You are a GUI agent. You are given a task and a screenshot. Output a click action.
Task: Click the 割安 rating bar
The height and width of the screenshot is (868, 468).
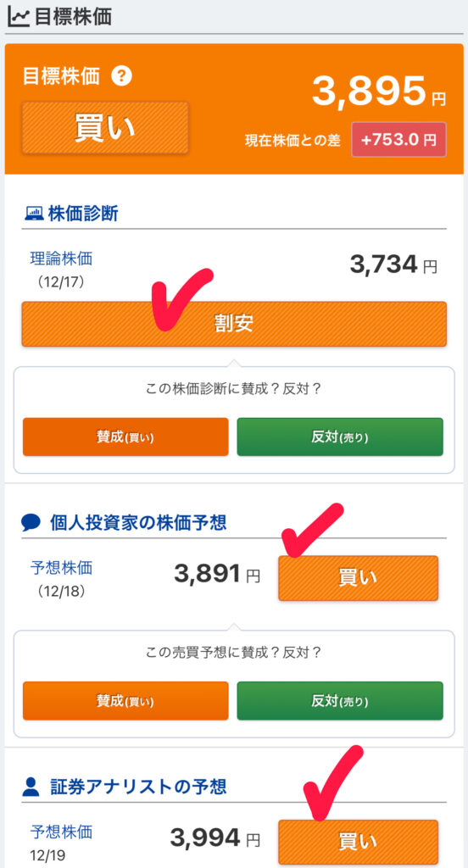(x=234, y=324)
